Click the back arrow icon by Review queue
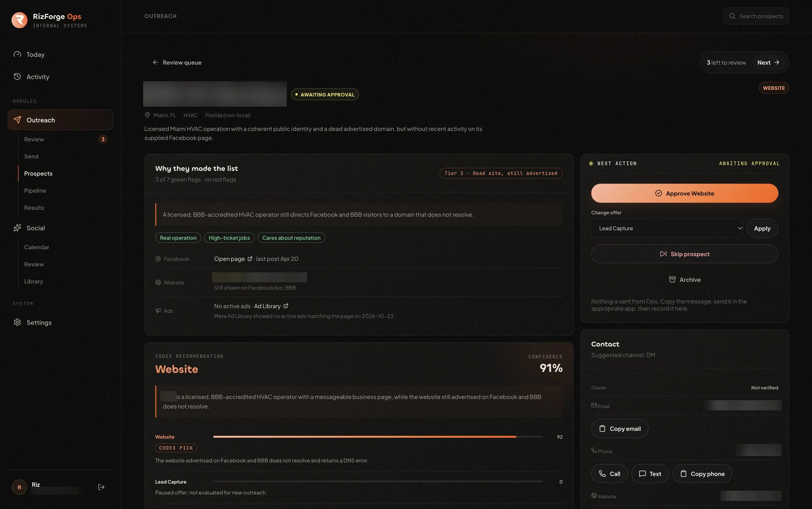This screenshot has width=812, height=509. point(155,62)
